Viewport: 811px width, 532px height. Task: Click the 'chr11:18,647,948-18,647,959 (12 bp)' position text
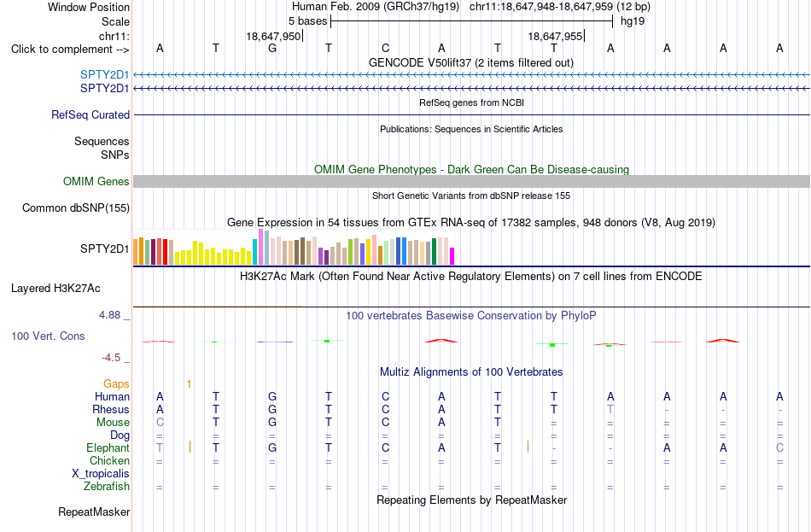560,7
